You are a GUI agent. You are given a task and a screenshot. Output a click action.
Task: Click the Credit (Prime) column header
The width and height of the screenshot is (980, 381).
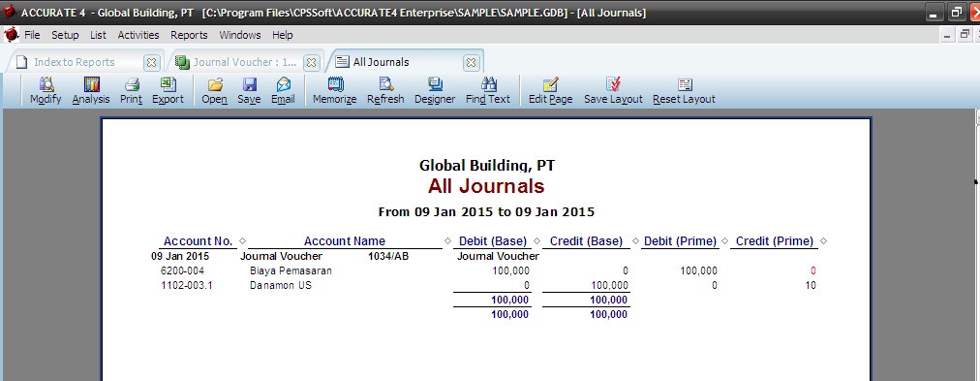click(775, 240)
